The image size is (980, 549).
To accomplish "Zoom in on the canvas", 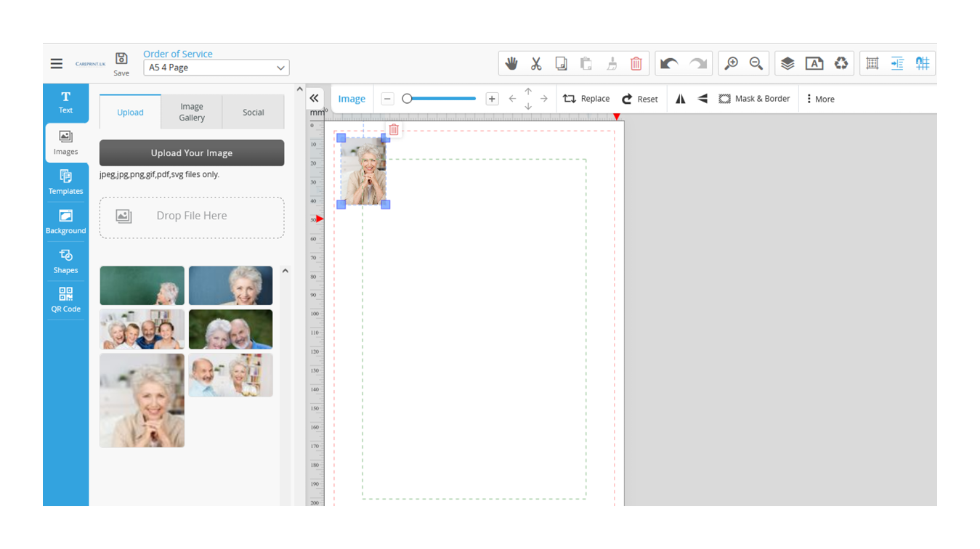I will tap(731, 64).
